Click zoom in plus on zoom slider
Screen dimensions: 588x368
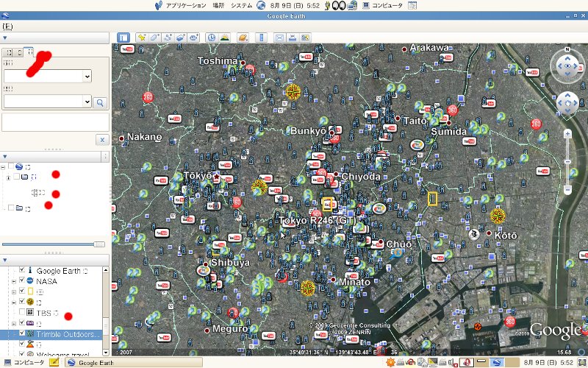click(x=567, y=134)
